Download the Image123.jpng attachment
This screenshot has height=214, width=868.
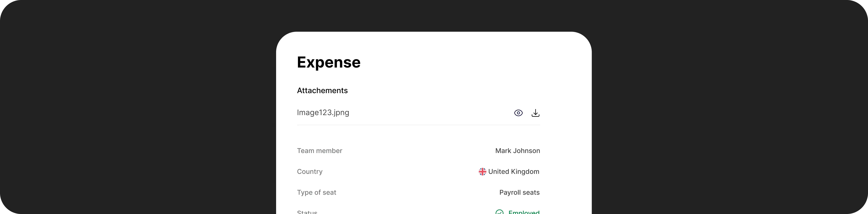click(x=535, y=113)
